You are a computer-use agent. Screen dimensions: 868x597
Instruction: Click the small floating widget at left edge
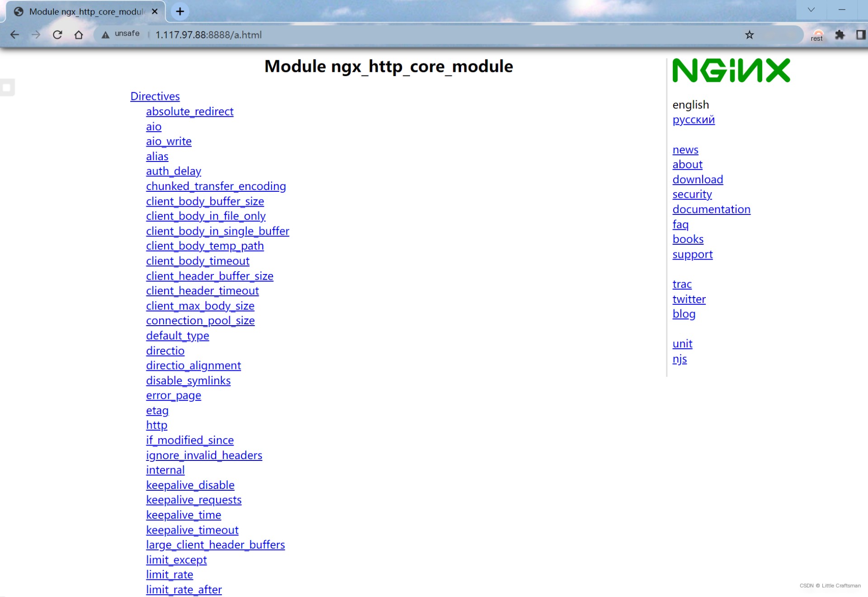(7, 87)
